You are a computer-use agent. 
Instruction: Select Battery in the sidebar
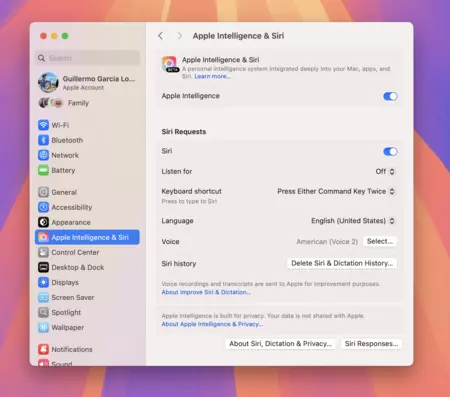click(87, 170)
